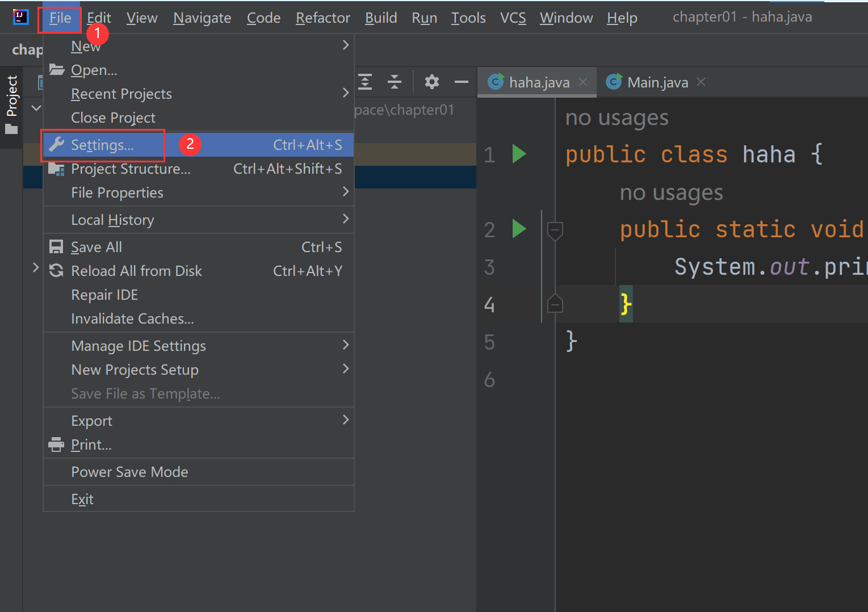The width and height of the screenshot is (868, 612).
Task: Choose Reload All from Disk
Action: point(136,271)
